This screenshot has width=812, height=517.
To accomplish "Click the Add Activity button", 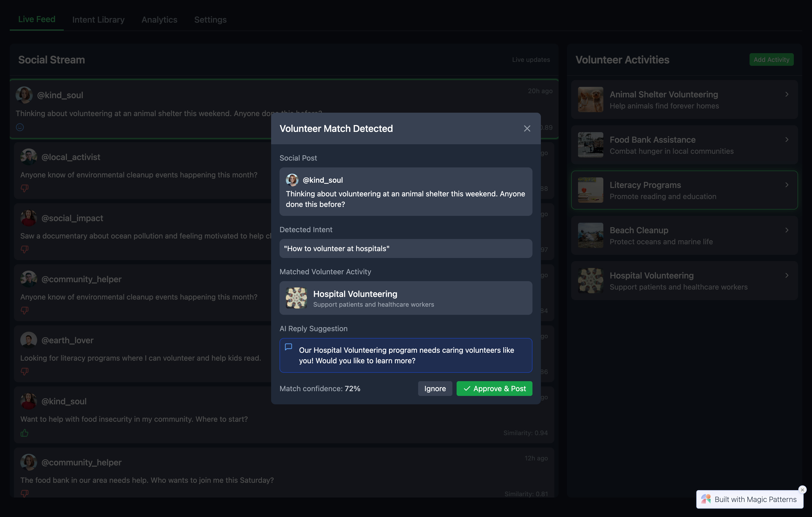I will (x=771, y=59).
